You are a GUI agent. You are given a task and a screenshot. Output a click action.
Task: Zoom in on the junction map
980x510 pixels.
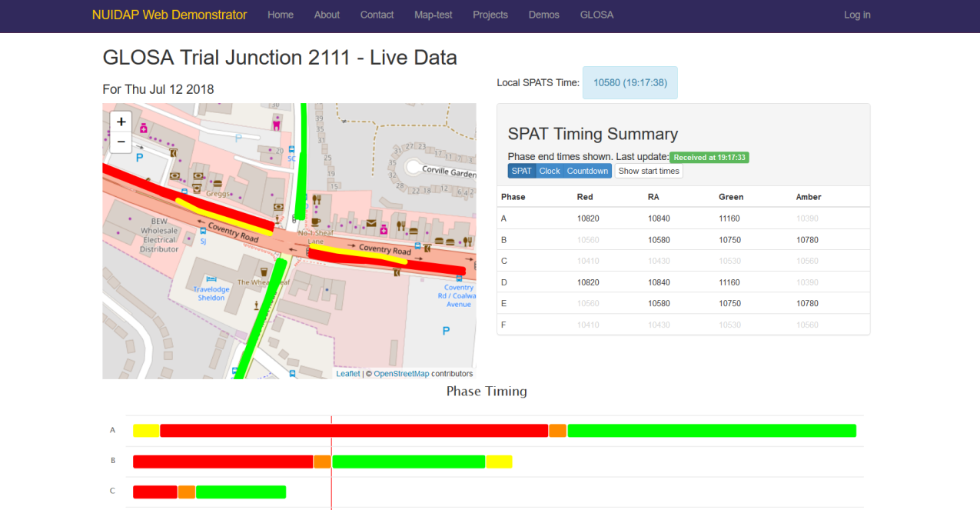121,121
